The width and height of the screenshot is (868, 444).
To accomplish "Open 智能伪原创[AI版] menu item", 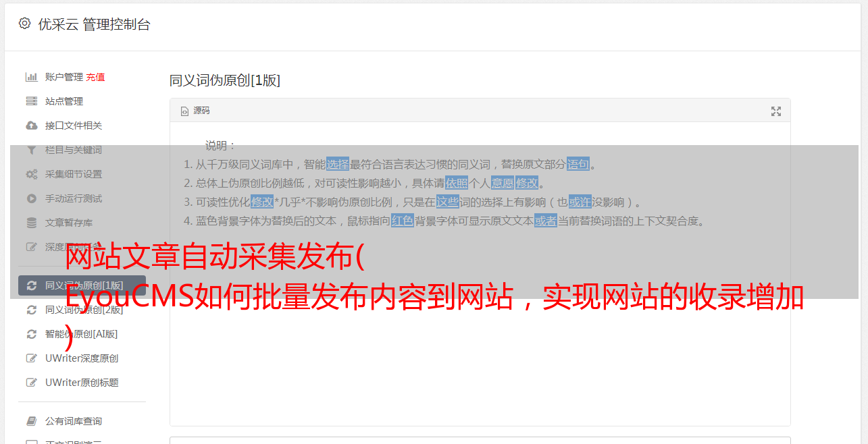I will (x=82, y=334).
